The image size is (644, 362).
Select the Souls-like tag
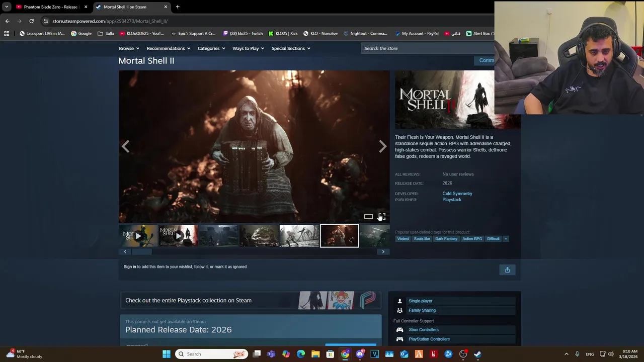pyautogui.click(x=422, y=239)
